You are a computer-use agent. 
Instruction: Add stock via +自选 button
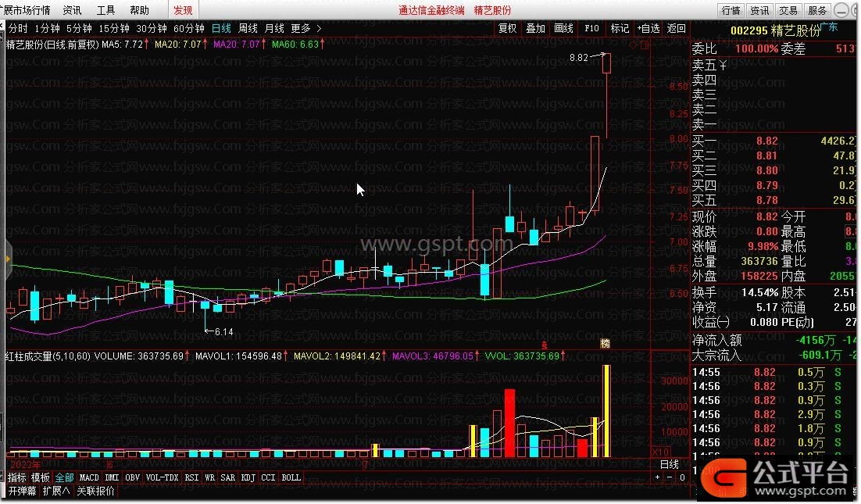coord(648,28)
